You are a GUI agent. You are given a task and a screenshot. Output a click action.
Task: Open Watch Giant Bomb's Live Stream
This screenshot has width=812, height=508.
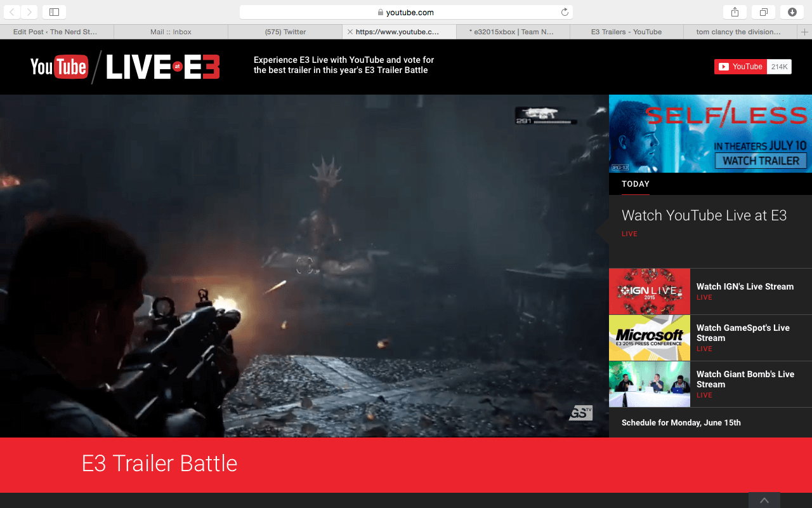tap(745, 379)
